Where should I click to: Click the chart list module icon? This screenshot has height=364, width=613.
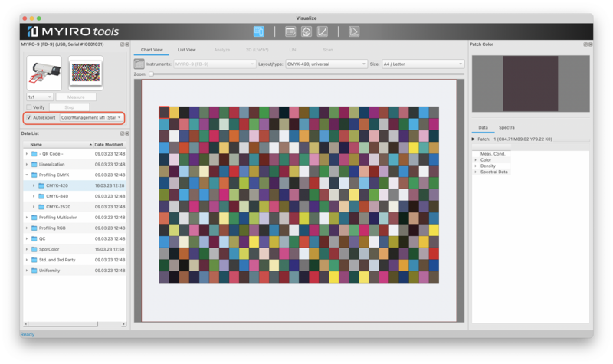pyautogui.click(x=290, y=31)
